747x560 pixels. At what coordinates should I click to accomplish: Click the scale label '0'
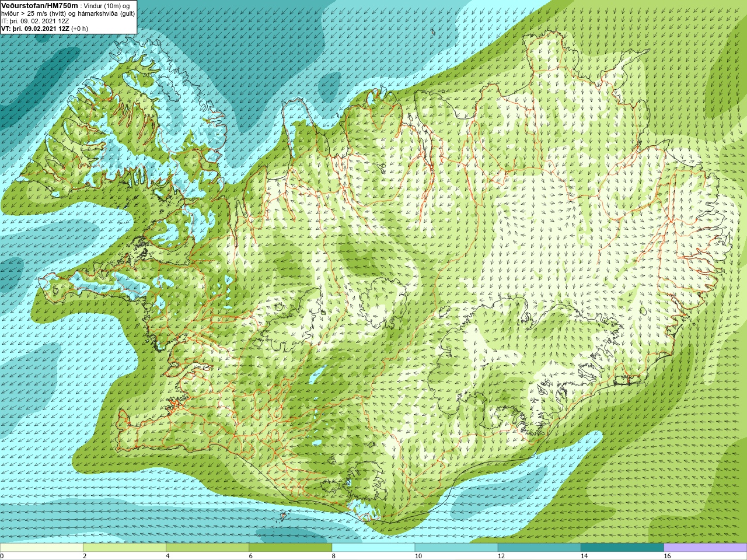click(x=2, y=556)
